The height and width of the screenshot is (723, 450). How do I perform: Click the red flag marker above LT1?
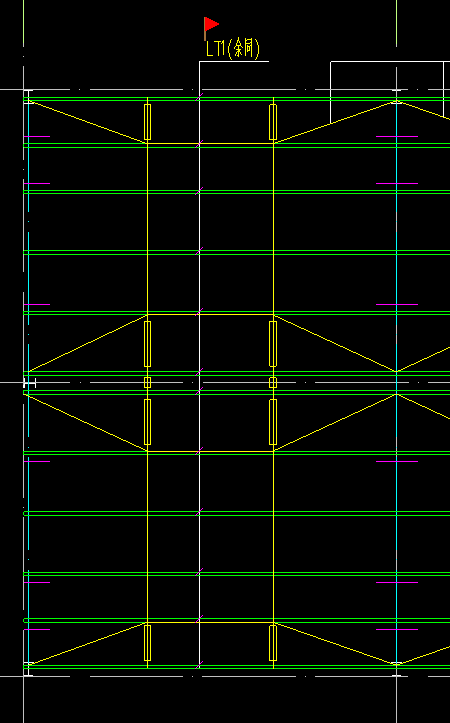coord(211,24)
